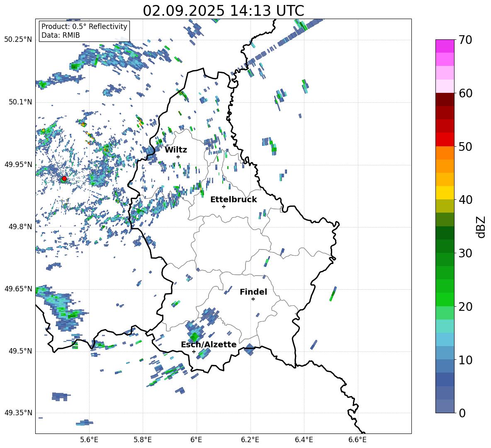Click the 20 colorbar tick value

pyautogui.click(x=465, y=307)
